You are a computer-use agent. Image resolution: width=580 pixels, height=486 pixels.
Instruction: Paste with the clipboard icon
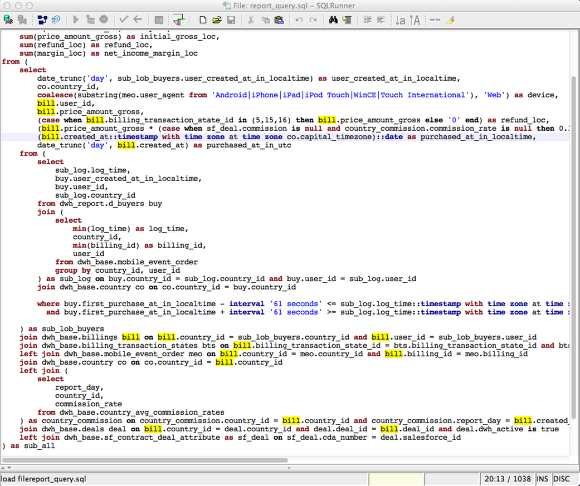pos(279,20)
